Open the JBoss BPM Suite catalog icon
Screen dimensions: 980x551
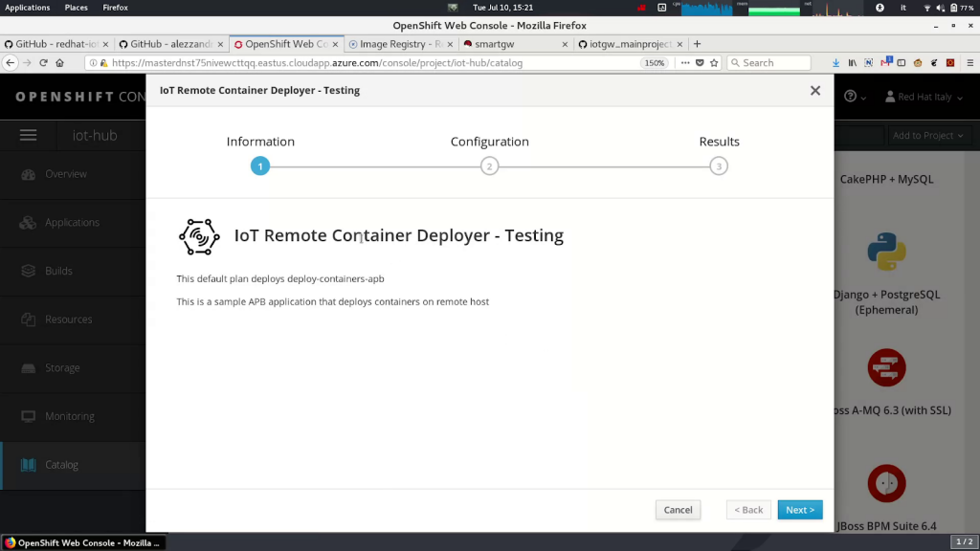click(x=886, y=483)
